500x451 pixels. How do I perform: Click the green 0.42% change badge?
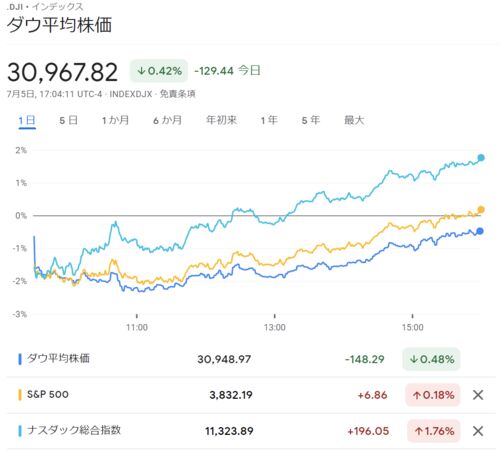(159, 71)
